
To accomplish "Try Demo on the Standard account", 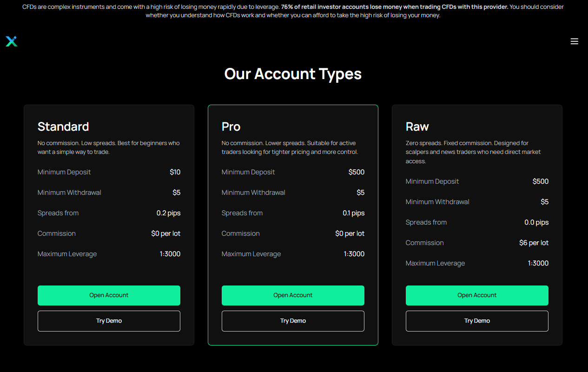I will pyautogui.click(x=109, y=321).
